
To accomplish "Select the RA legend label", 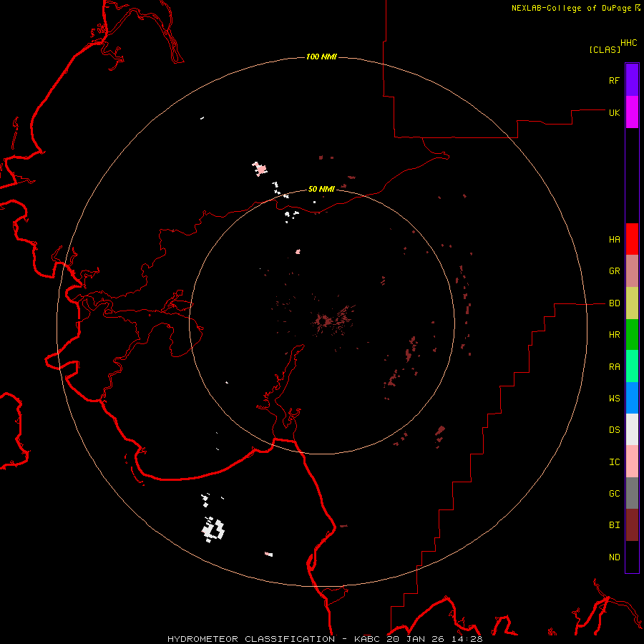I will click(614, 367).
